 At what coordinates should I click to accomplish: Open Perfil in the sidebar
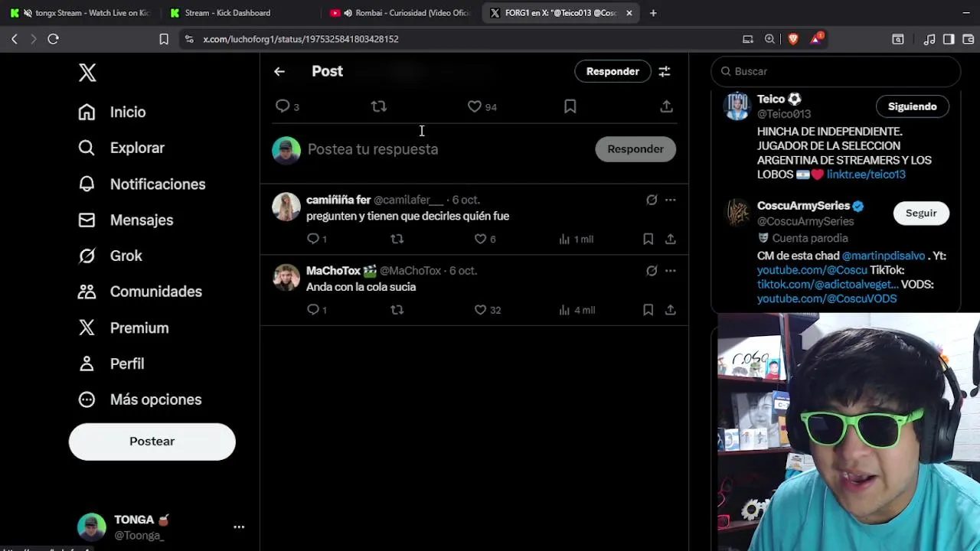111,364
